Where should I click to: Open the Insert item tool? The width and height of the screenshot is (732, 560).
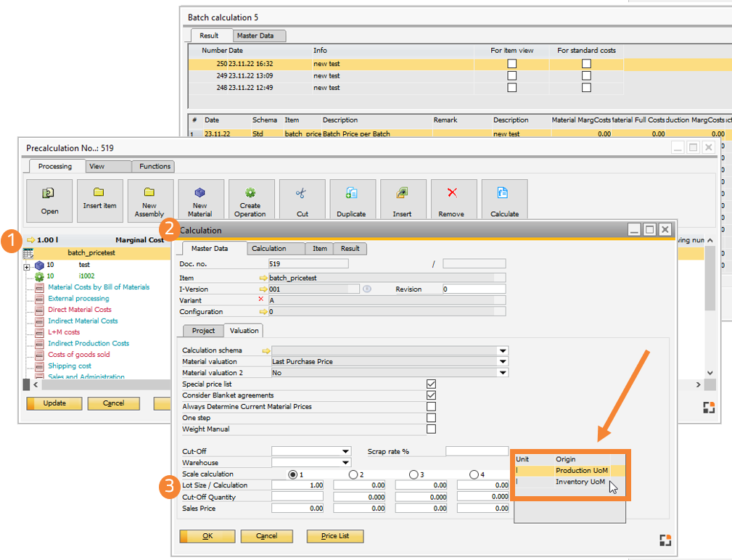tap(99, 199)
